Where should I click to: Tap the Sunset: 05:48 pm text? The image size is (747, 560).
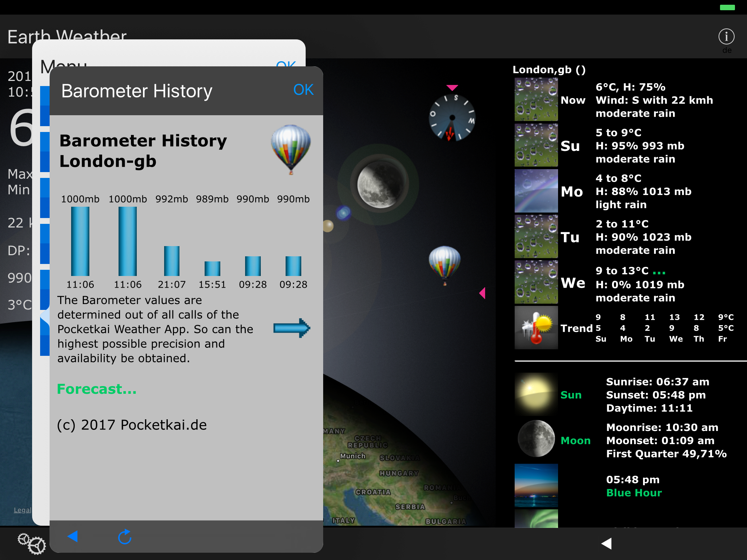pos(656,395)
